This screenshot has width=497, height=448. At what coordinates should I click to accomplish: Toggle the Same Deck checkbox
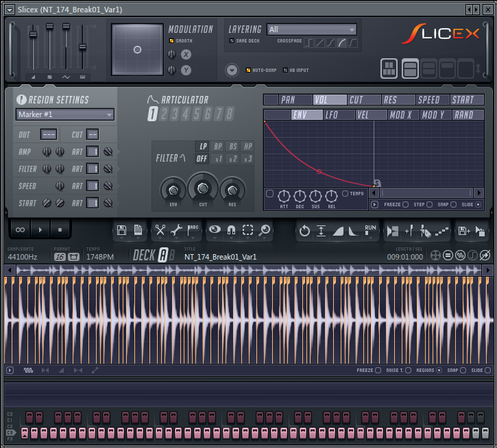(232, 41)
